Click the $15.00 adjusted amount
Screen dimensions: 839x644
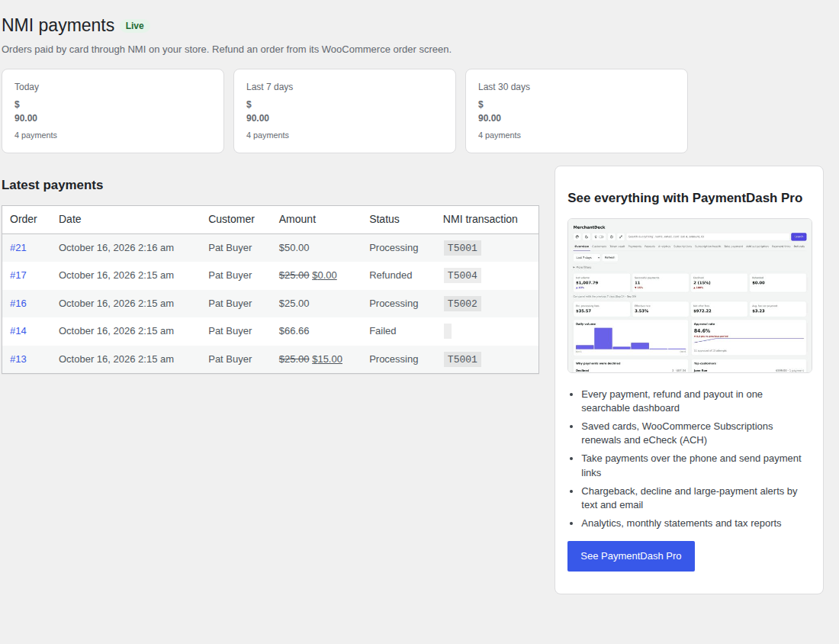(327, 359)
